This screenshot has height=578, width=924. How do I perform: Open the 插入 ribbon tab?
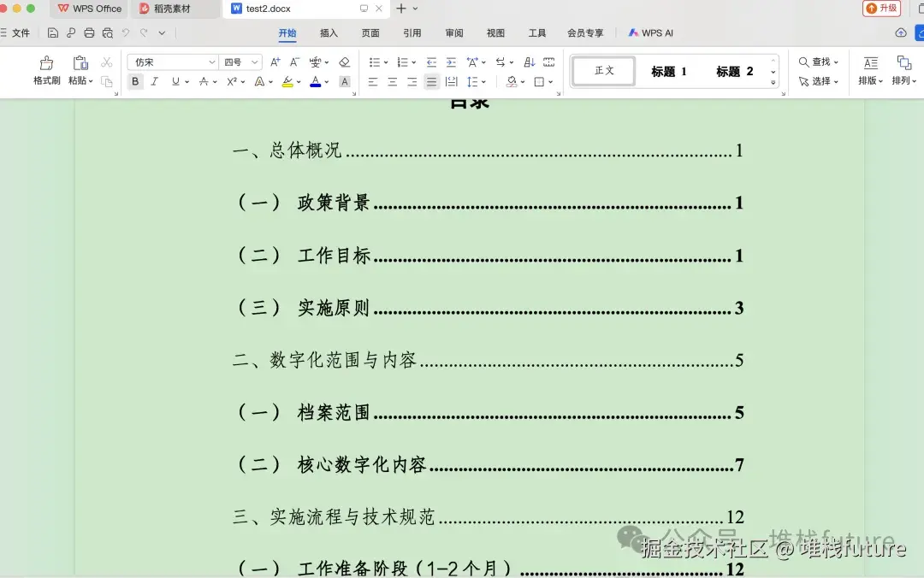coord(329,33)
